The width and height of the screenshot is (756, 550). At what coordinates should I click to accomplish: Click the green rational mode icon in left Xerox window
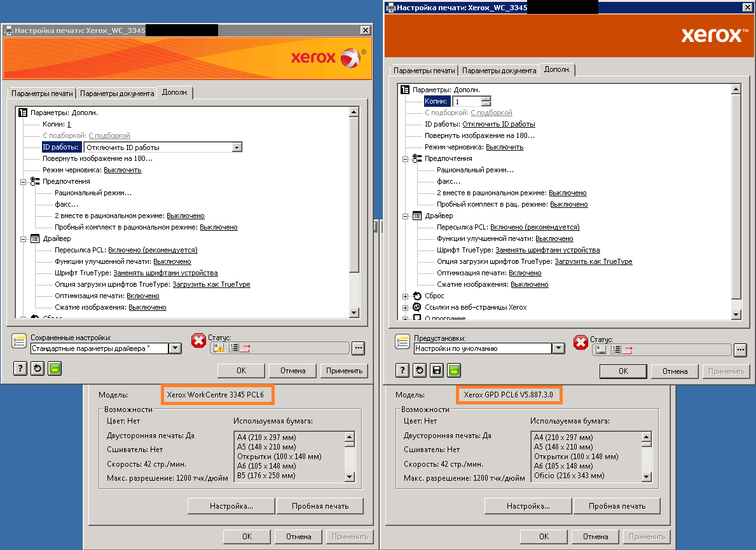point(55,369)
